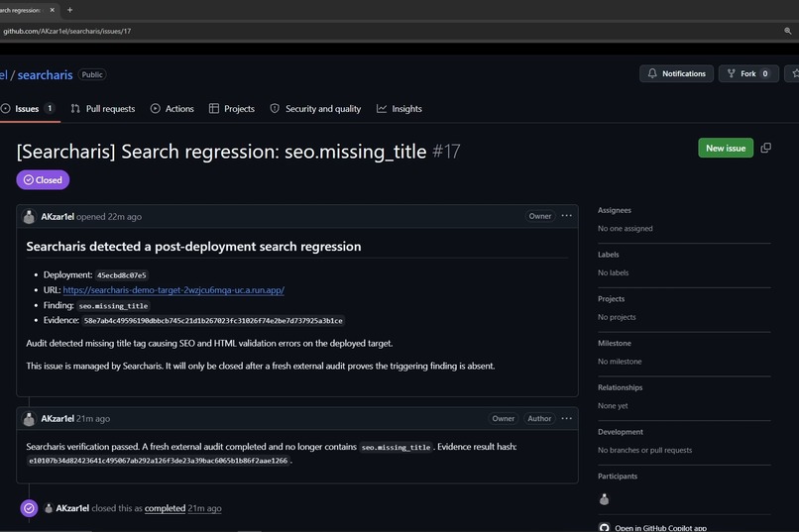
Task: Open the Projects sidebar section heading
Action: (611, 299)
